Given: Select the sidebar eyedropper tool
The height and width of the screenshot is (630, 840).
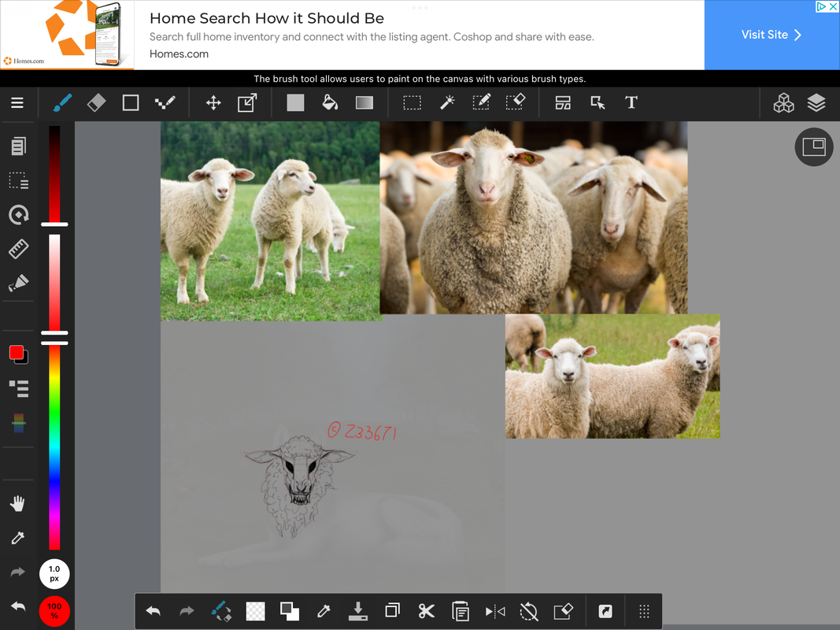Looking at the screenshot, I should click(17, 538).
